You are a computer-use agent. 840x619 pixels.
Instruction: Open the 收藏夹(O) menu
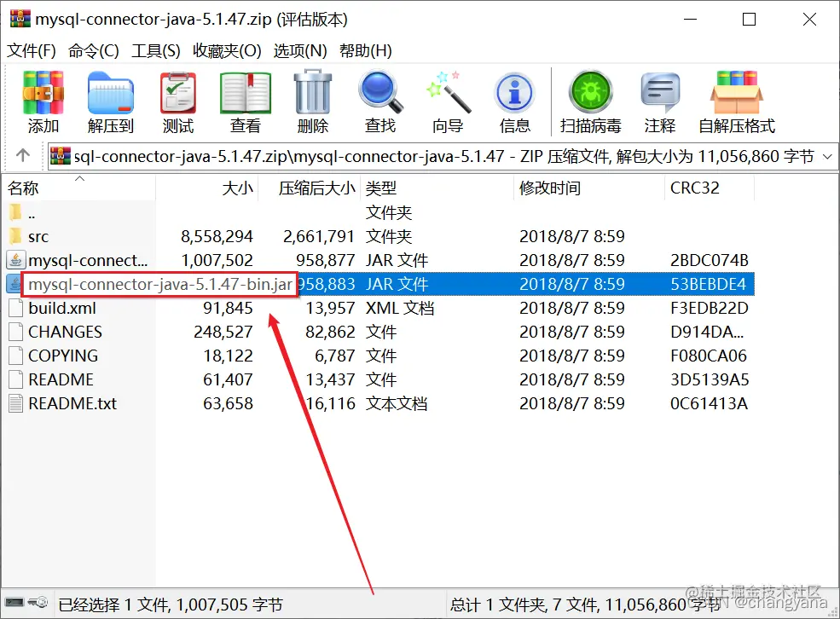point(227,51)
